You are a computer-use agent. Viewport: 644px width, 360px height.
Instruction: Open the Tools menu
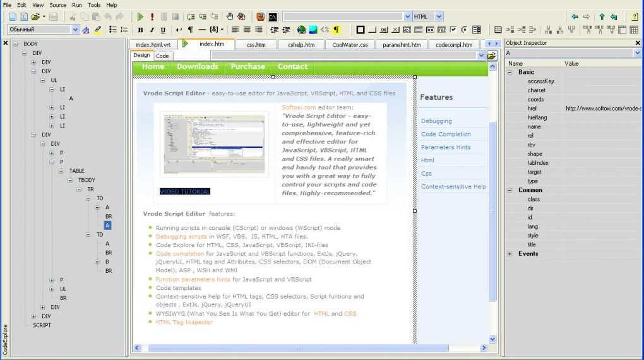coord(94,5)
